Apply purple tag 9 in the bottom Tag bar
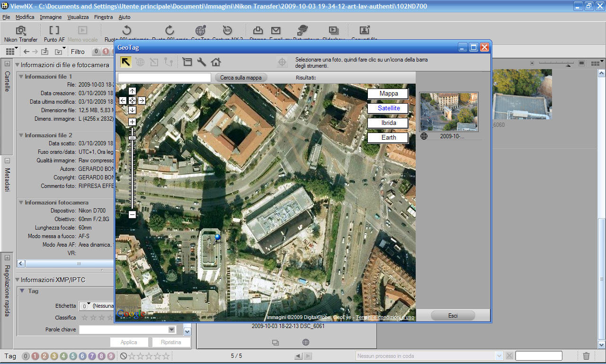 tap(111, 356)
